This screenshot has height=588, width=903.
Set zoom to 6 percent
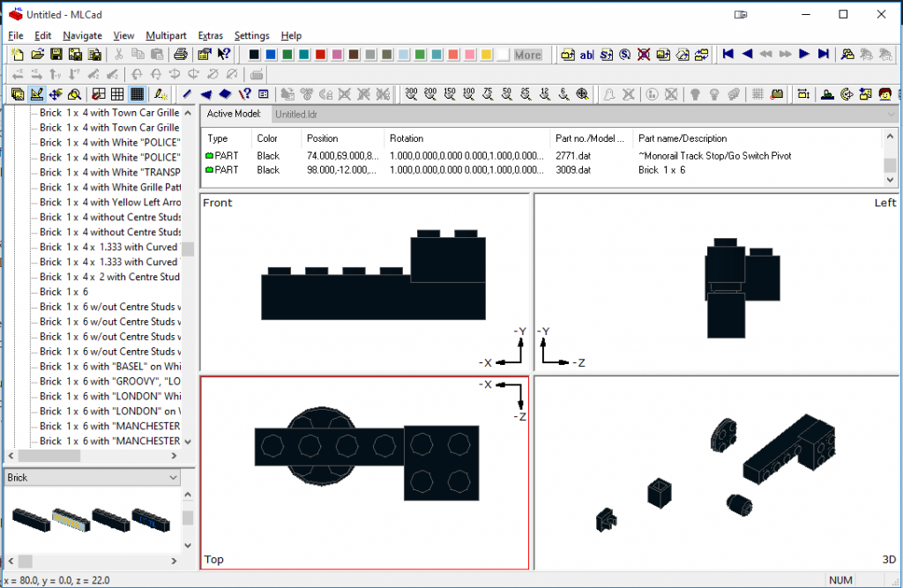[563, 93]
